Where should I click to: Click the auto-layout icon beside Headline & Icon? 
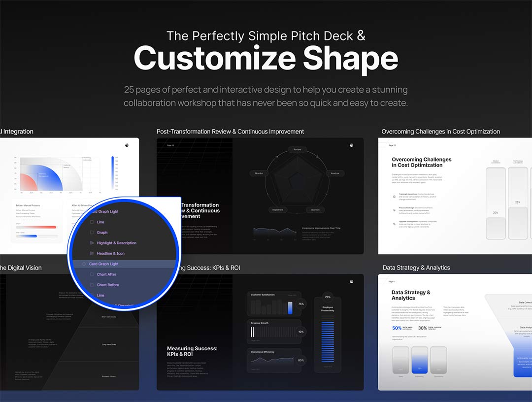click(92, 253)
